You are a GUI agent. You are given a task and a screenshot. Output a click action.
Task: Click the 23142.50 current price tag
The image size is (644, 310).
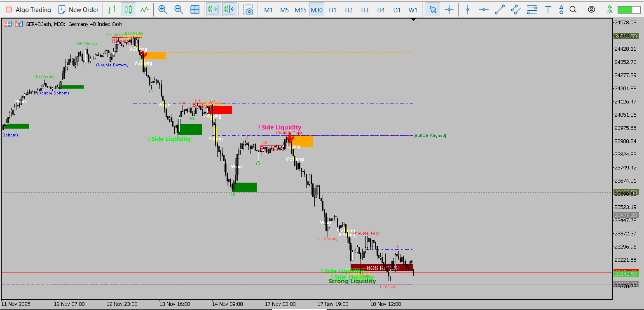626,274
